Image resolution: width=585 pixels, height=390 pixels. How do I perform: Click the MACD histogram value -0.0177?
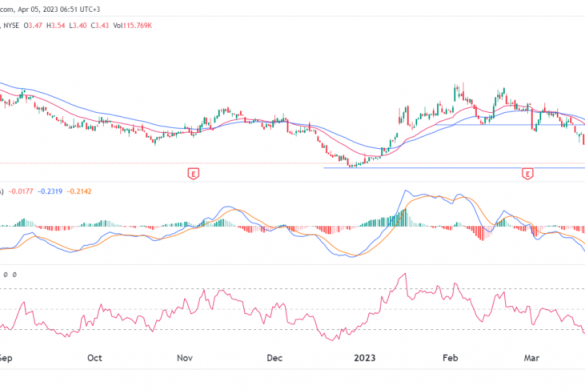click(x=21, y=191)
